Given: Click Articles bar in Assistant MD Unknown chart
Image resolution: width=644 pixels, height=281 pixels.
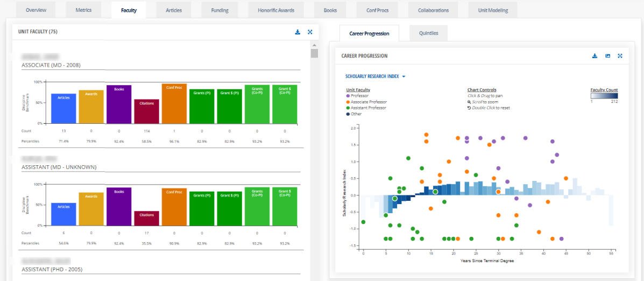Looking at the screenshot, I should tap(63, 214).
